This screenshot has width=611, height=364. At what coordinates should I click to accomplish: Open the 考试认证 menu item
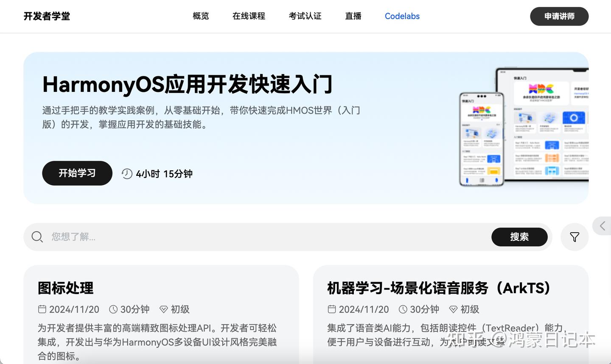tap(305, 16)
